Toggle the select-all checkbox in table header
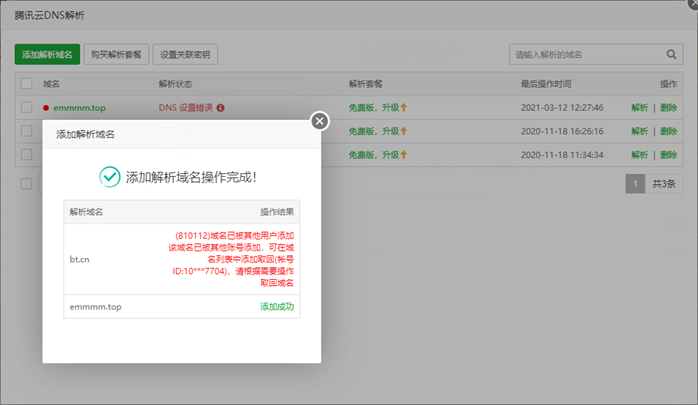 pos(27,84)
